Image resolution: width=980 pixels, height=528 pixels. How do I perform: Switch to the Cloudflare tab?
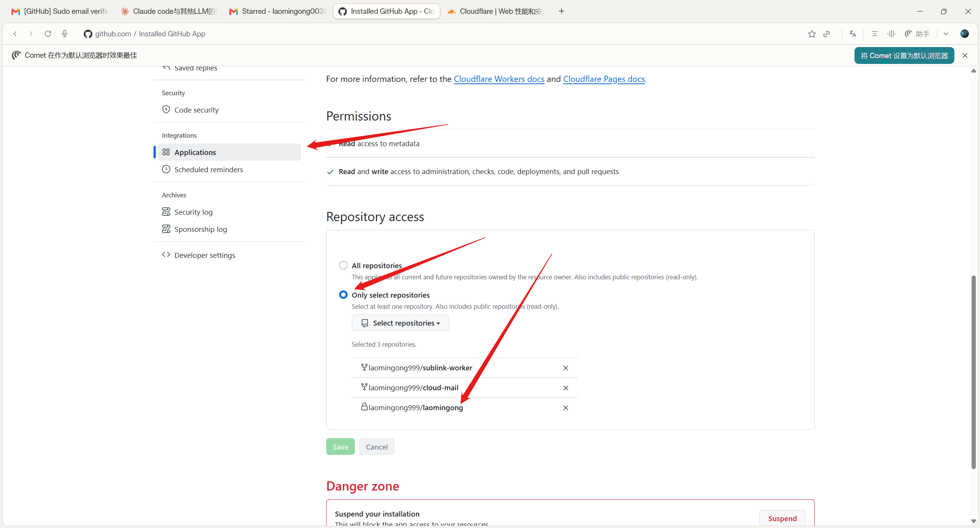(496, 11)
